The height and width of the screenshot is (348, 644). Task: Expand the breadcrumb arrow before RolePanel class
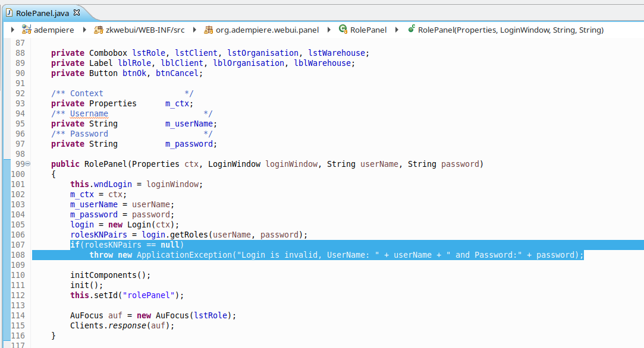click(329, 30)
